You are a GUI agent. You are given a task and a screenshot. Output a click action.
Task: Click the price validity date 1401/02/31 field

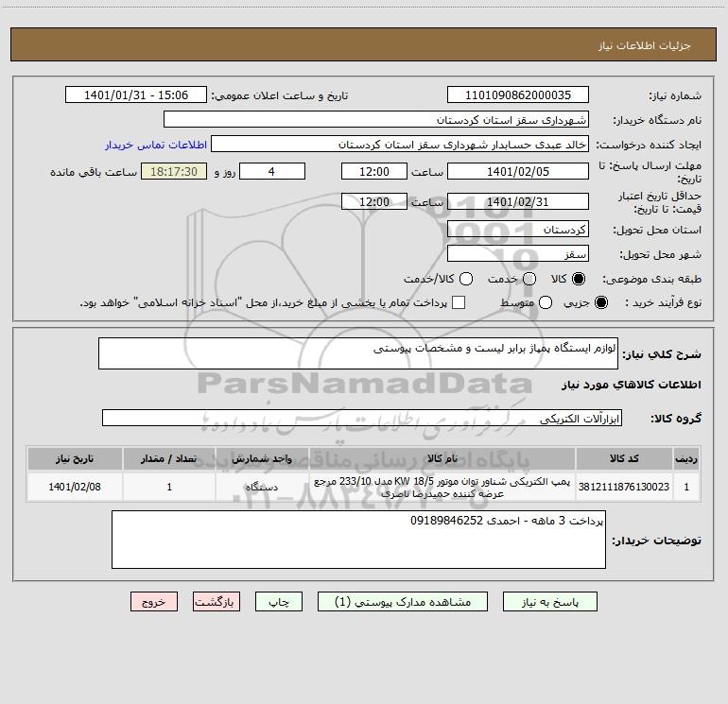pos(518,202)
